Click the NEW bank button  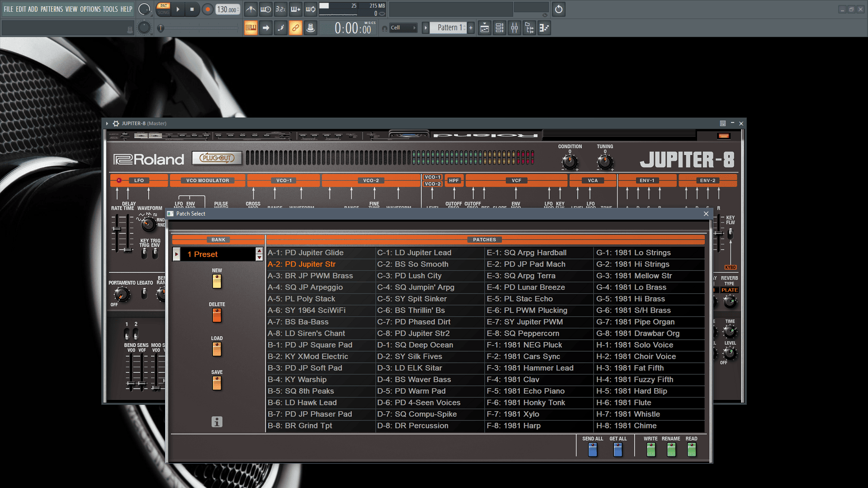point(217,282)
